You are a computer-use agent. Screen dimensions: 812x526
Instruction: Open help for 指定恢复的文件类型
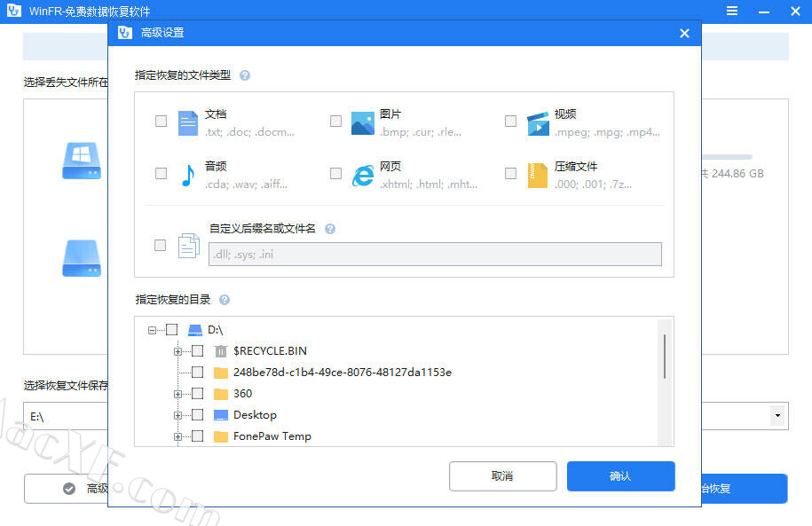245,75
